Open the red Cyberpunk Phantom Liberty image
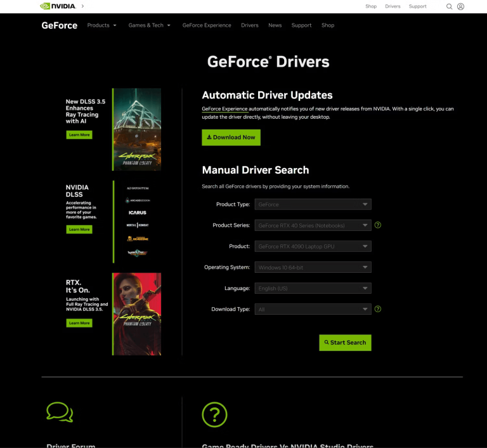The image size is (487, 448). click(137, 314)
